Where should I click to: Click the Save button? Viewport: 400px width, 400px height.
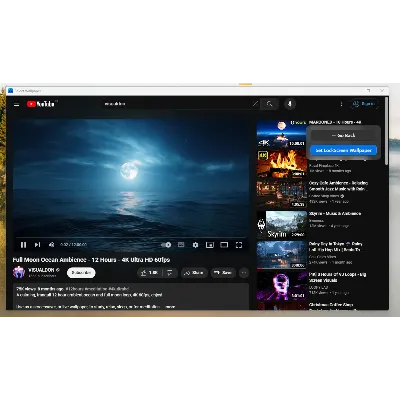pyautogui.click(x=223, y=273)
